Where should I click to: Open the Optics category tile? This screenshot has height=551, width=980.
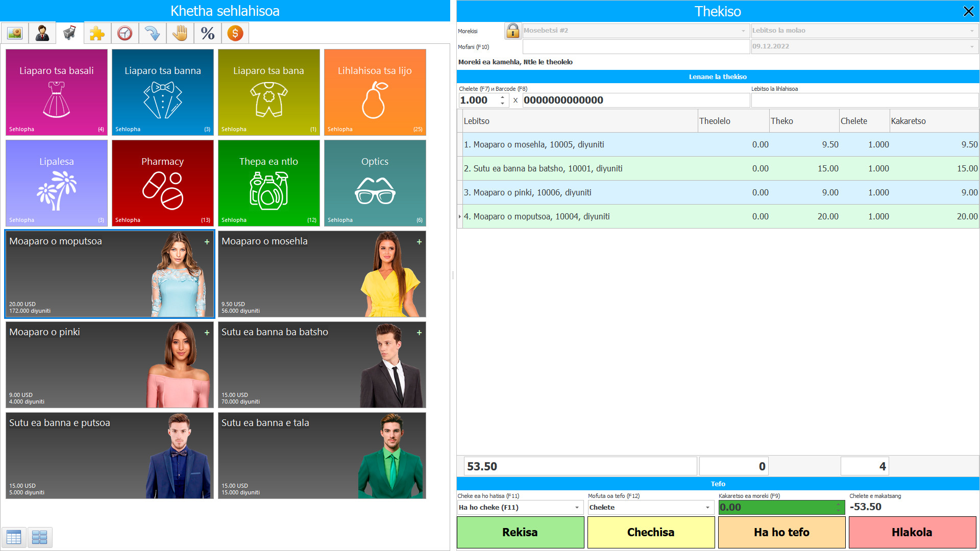pos(375,183)
